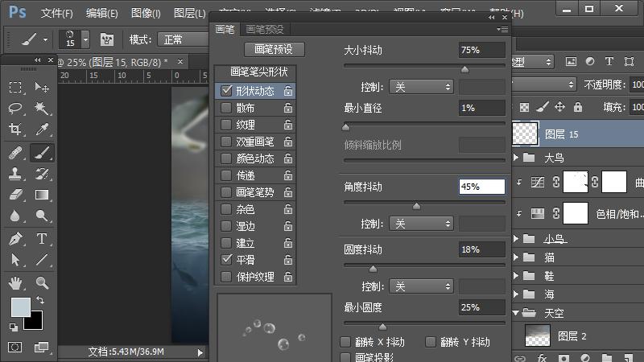Image resolution: width=644 pixels, height=362 pixels.
Task: Open the tool preset picker arrow
Action: pos(46,39)
